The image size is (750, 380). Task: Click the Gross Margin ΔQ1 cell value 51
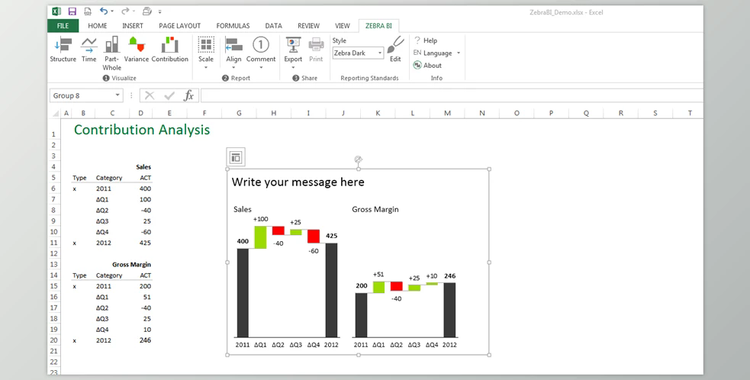pos(147,297)
